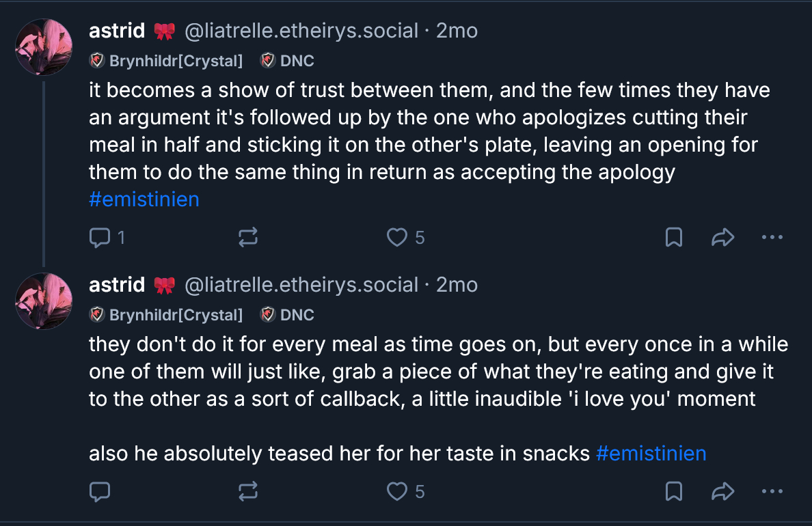The height and width of the screenshot is (526, 812).
Task: Open astrid display name on first post
Action: pos(117,31)
